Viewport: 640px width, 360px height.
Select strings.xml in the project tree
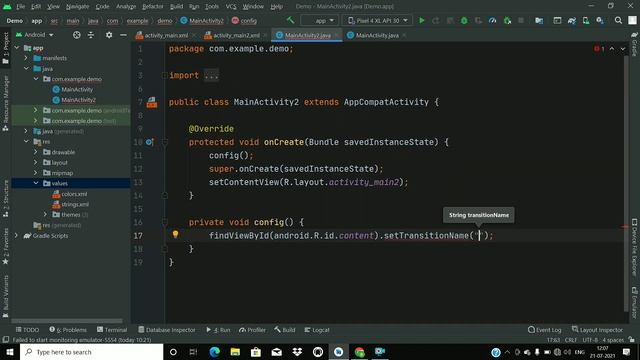(75, 204)
